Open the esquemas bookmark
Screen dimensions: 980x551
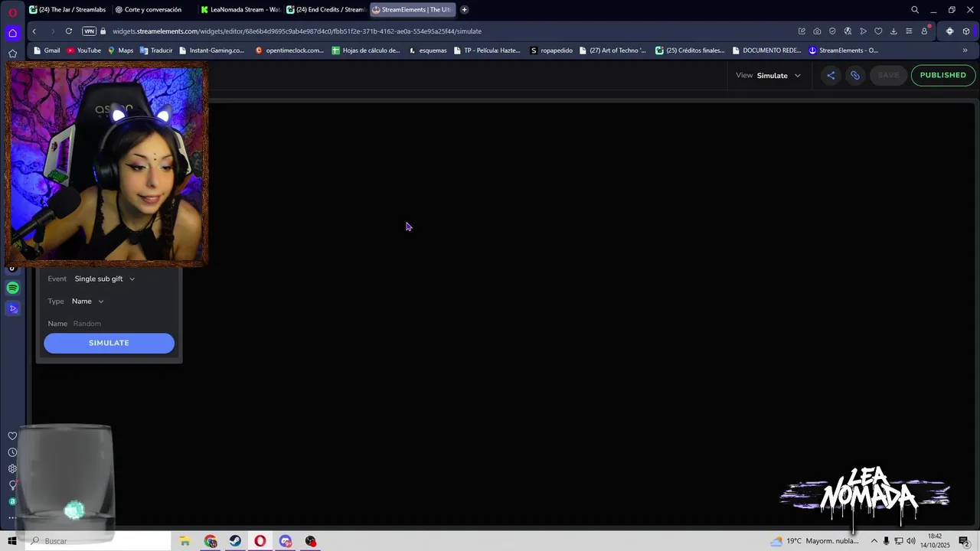(x=428, y=51)
